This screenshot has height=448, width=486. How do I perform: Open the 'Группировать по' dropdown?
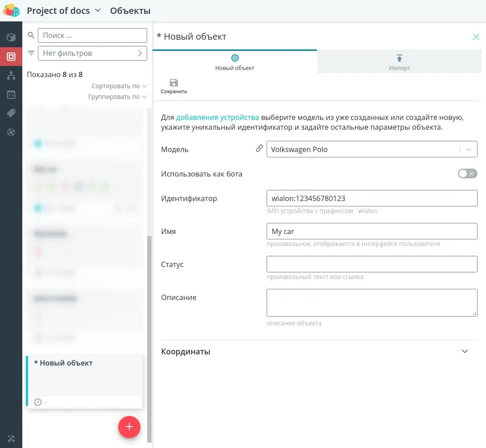click(x=117, y=97)
